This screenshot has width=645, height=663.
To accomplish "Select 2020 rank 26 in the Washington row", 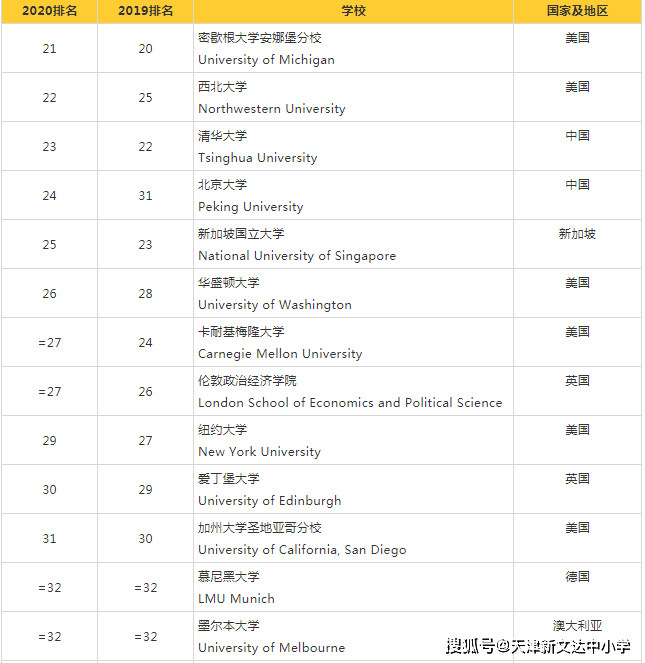I will tap(49, 294).
